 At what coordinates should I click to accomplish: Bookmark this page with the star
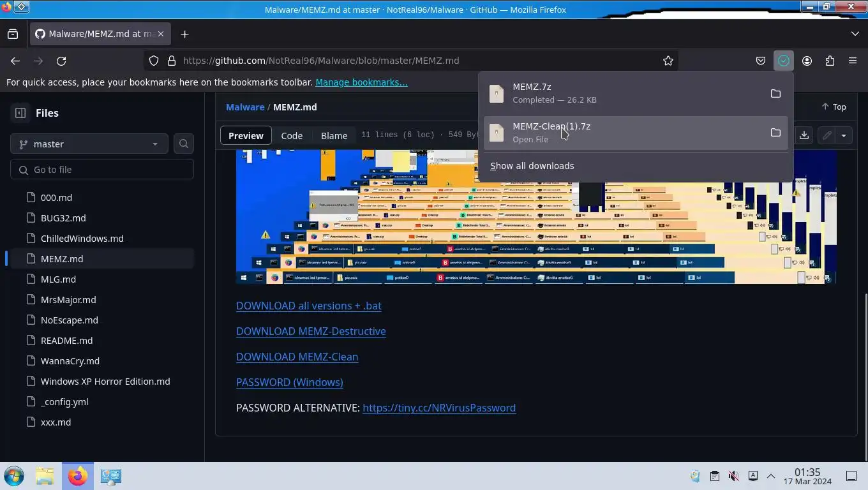click(668, 61)
